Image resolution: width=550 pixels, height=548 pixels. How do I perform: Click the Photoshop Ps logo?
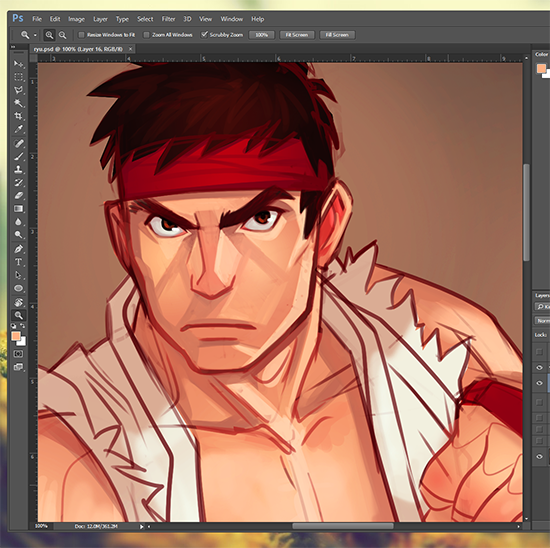point(18,18)
